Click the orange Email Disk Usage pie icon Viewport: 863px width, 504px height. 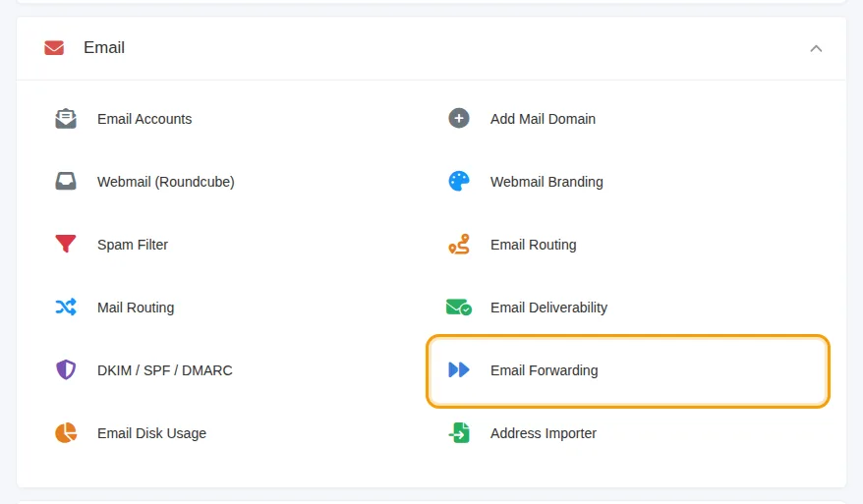pyautogui.click(x=66, y=432)
